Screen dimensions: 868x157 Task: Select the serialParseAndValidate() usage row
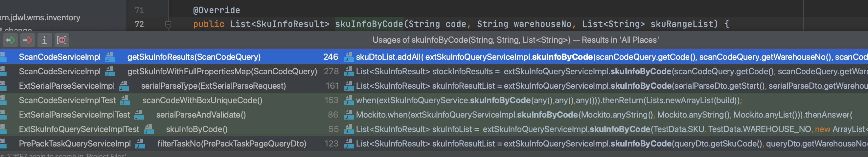tap(201, 115)
